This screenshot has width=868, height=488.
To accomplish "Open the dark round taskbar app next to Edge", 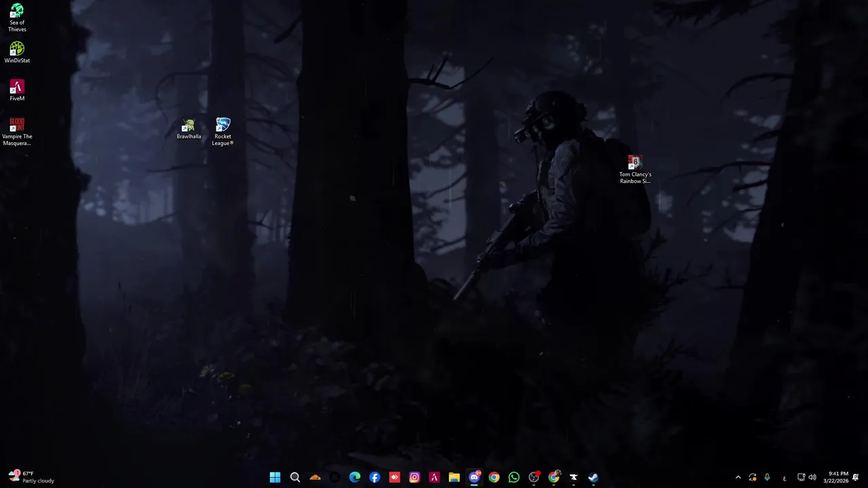I will pos(334,477).
